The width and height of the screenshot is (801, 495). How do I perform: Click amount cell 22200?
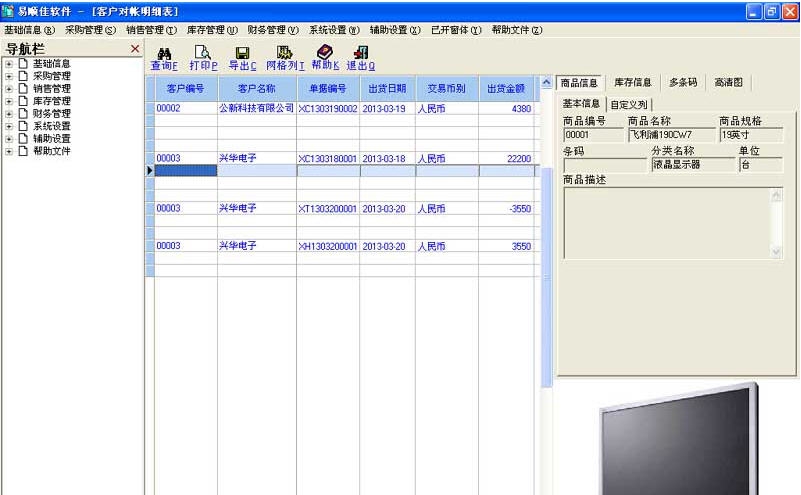click(x=506, y=158)
